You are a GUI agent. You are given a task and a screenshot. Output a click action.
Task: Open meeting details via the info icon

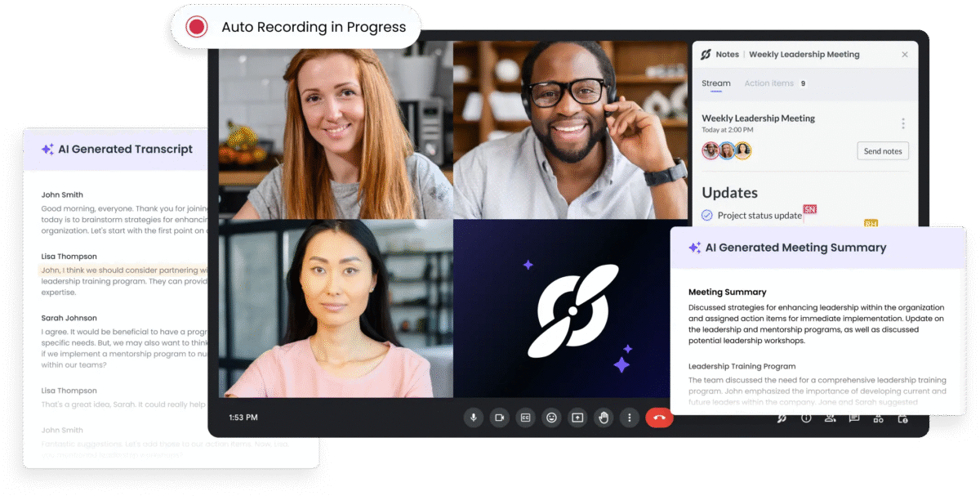point(807,419)
